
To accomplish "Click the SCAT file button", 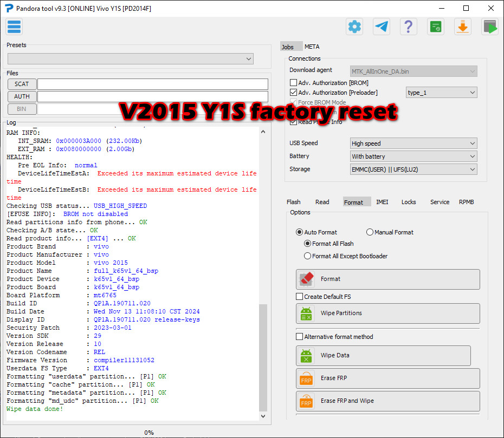I will pyautogui.click(x=22, y=84).
